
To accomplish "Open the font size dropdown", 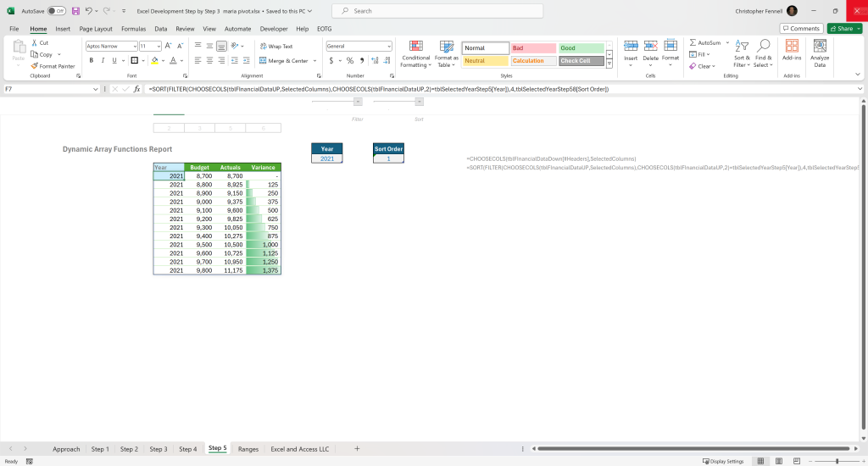I will (x=159, y=47).
